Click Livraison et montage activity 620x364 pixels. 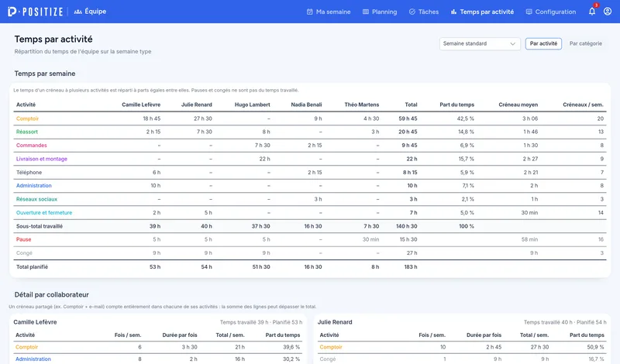[42, 159]
